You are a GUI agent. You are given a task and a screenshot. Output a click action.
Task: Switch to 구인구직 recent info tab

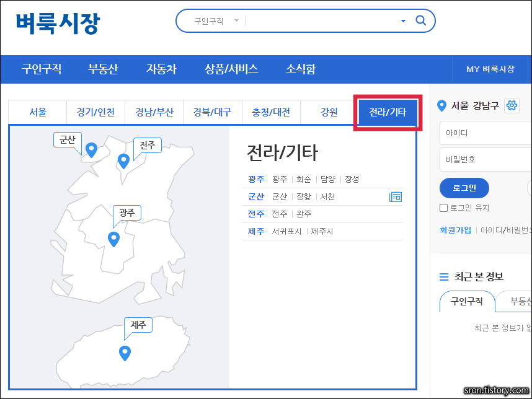(x=467, y=301)
